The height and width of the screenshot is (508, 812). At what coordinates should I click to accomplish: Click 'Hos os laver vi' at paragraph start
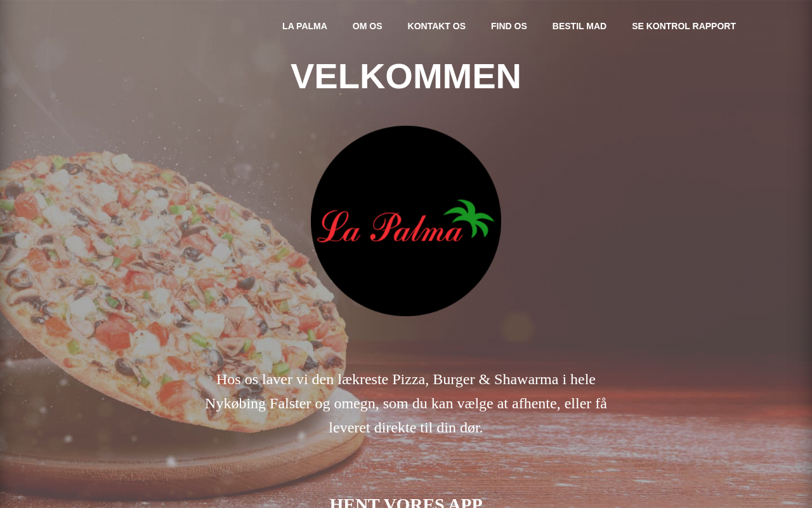coord(254,379)
